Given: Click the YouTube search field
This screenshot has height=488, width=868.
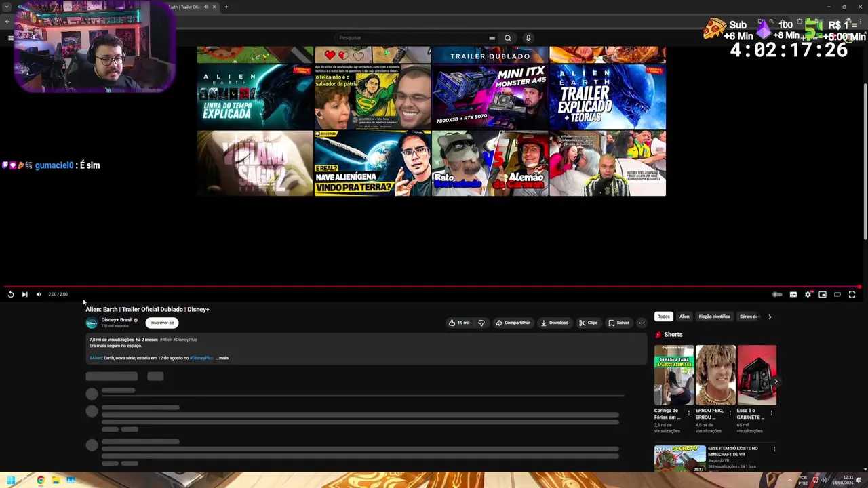Looking at the screenshot, I should tap(417, 38).
